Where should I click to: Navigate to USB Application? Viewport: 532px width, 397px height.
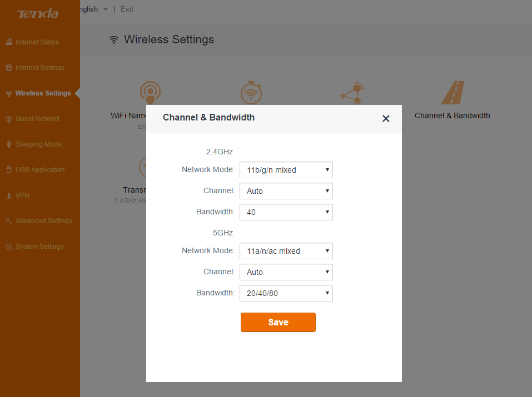pos(40,170)
